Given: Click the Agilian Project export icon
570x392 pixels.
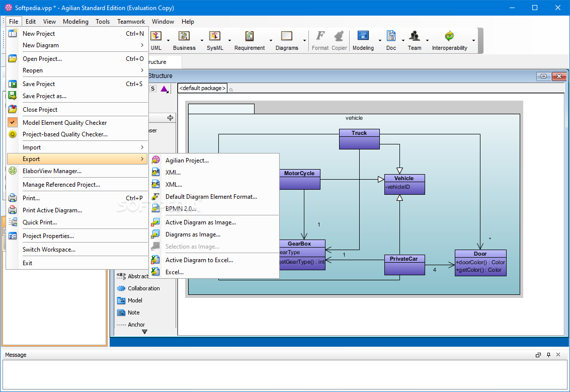Looking at the screenshot, I should [x=155, y=160].
